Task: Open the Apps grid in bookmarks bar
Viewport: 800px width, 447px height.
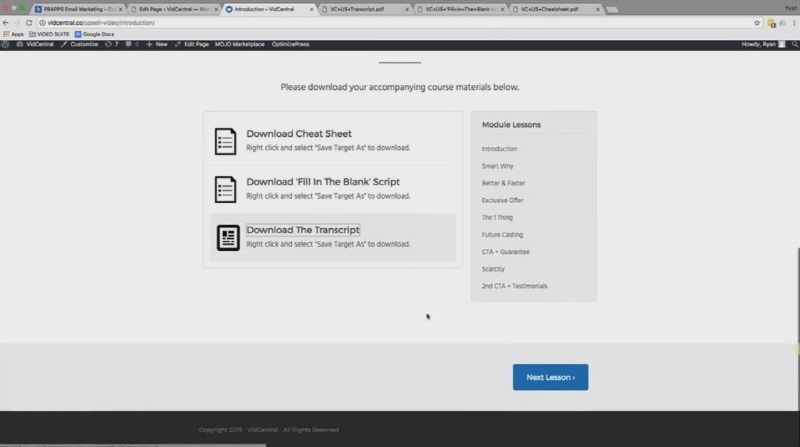Action: pyautogui.click(x=13, y=34)
